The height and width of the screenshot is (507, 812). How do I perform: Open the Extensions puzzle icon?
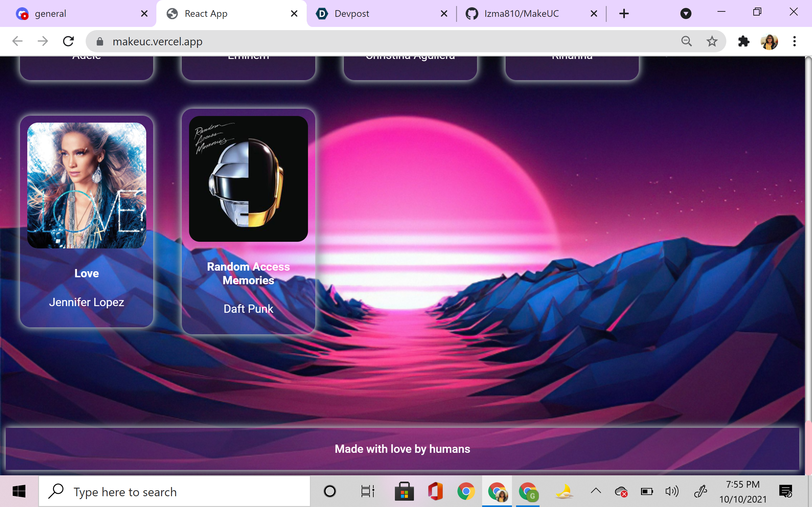tap(743, 41)
